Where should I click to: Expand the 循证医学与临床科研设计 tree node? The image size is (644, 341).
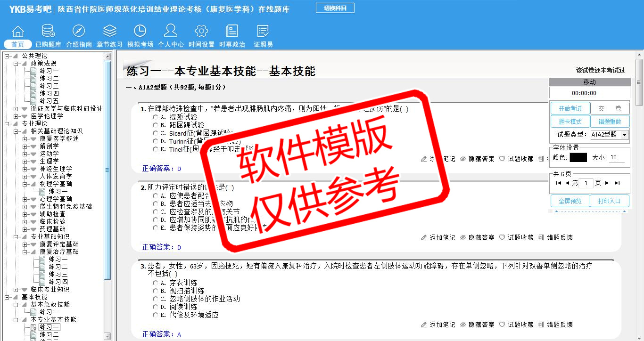point(16,109)
